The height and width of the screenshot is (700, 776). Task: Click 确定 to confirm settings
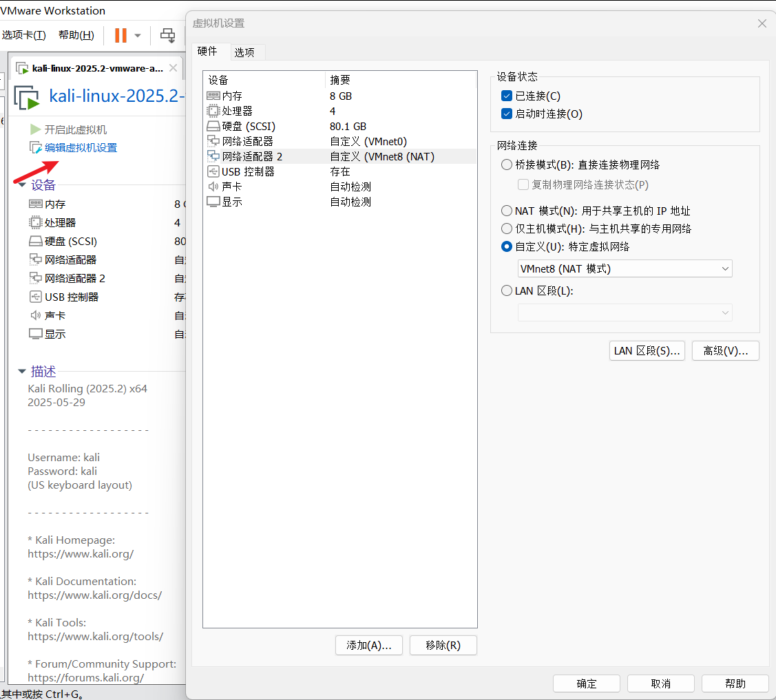(x=586, y=683)
